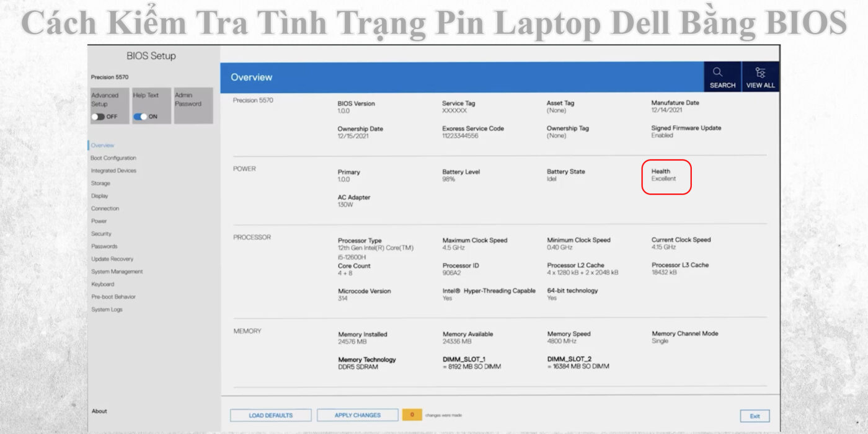Click Memory Installed 24576 MB
The height and width of the screenshot is (434, 868).
click(x=363, y=338)
